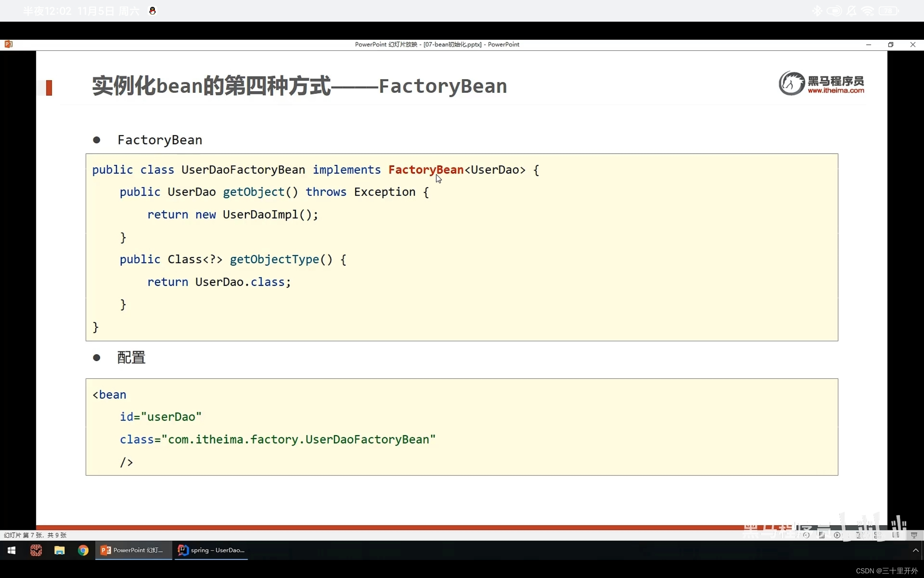Image resolution: width=924 pixels, height=578 pixels.
Task: Click the '<bean' tag text
Action: pos(109,394)
